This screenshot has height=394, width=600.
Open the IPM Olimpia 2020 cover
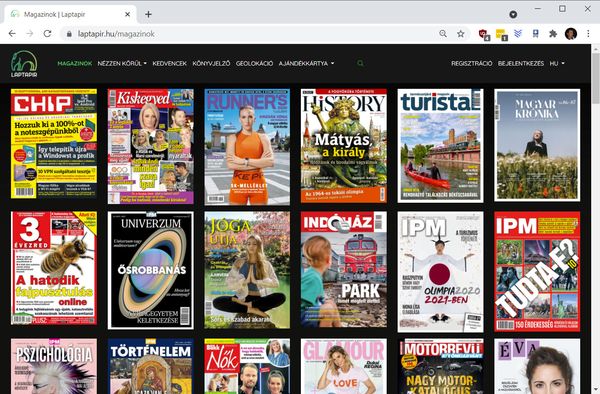(440, 272)
